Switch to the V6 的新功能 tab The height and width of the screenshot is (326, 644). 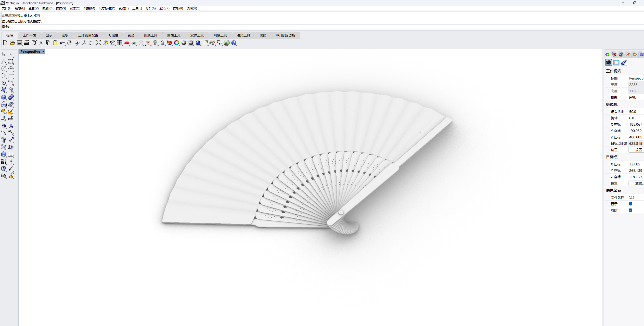[285, 35]
